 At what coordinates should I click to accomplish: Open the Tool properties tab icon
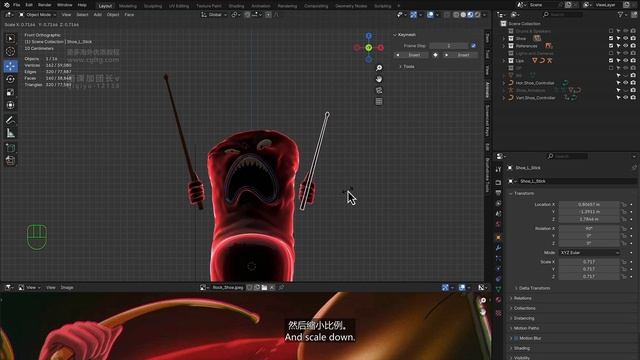tap(498, 169)
